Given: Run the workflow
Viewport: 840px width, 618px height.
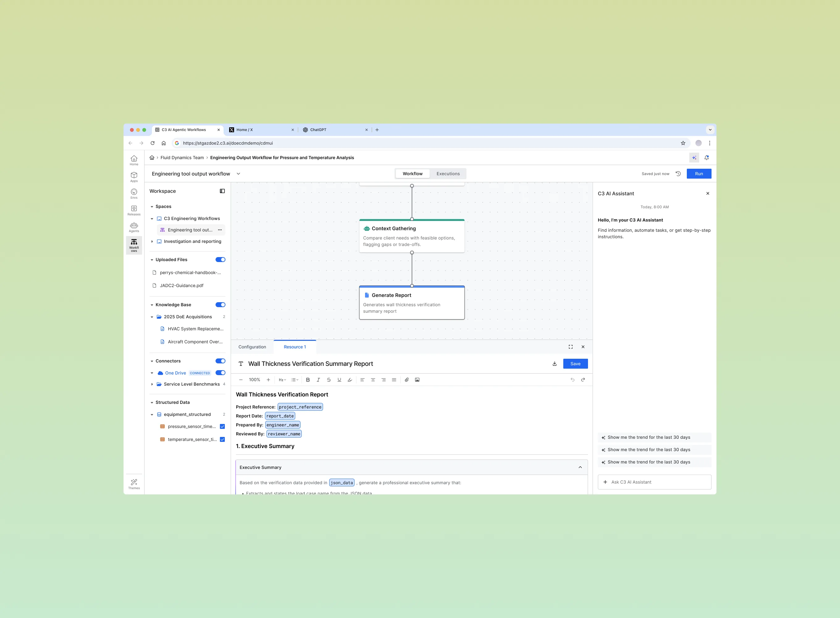Looking at the screenshot, I should point(699,174).
